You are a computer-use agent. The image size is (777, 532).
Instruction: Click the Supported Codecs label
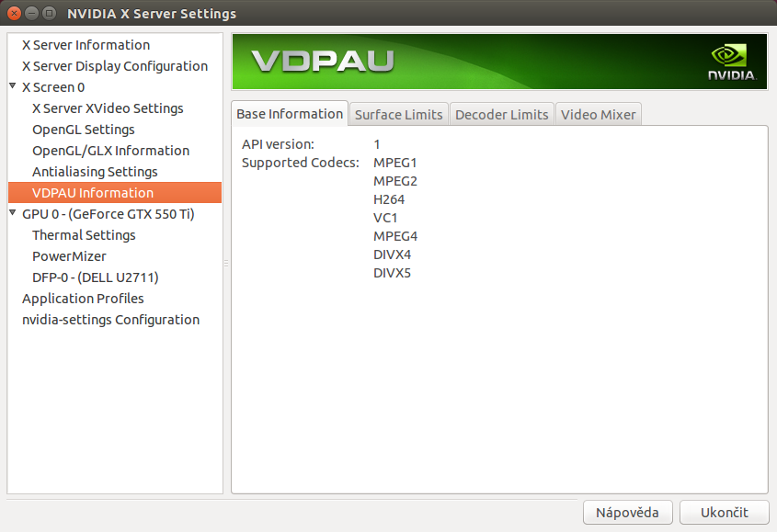301,163
